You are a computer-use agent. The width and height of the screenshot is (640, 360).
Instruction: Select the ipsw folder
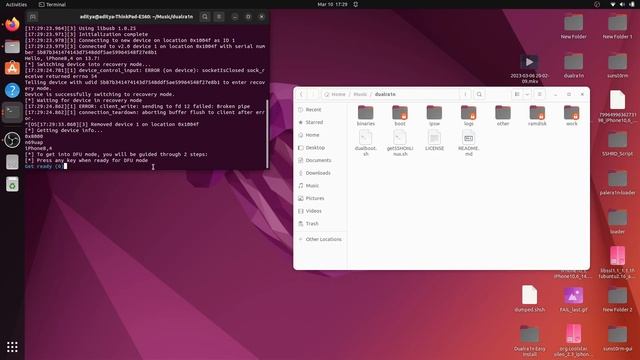(434, 116)
